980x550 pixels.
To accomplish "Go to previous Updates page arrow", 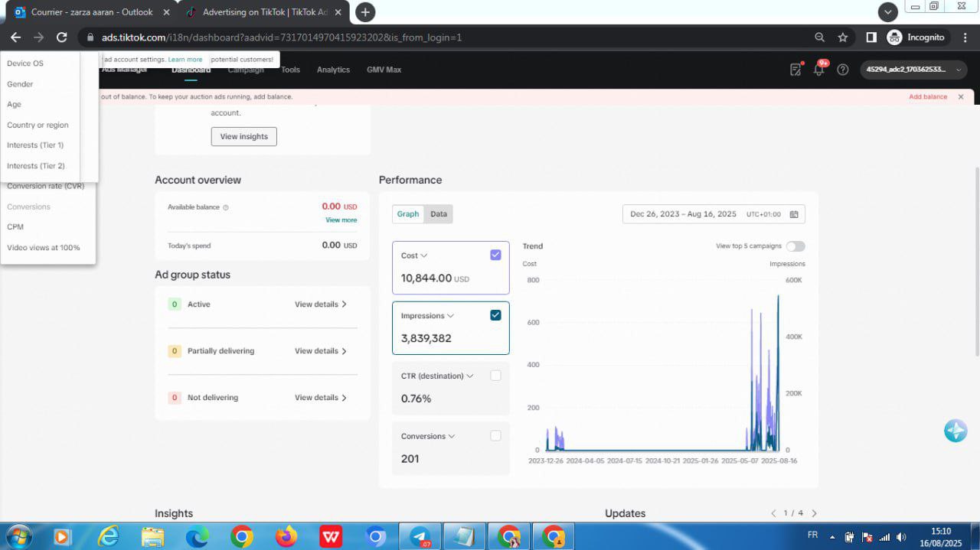I will click(774, 513).
